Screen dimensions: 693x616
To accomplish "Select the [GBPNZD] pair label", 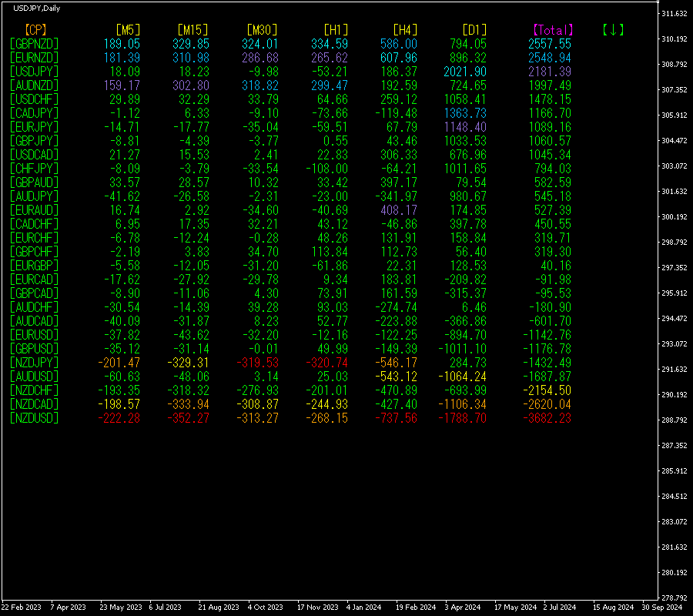I will (34, 44).
